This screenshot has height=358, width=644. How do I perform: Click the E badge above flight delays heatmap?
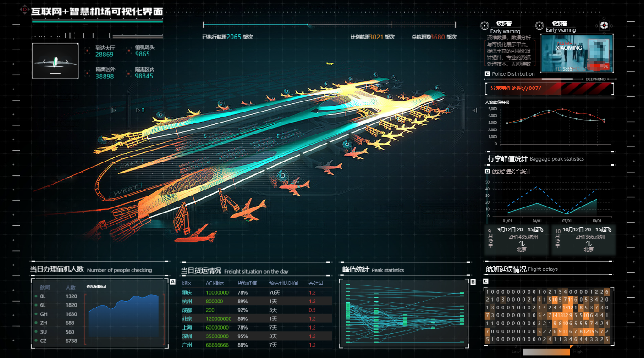click(x=486, y=281)
